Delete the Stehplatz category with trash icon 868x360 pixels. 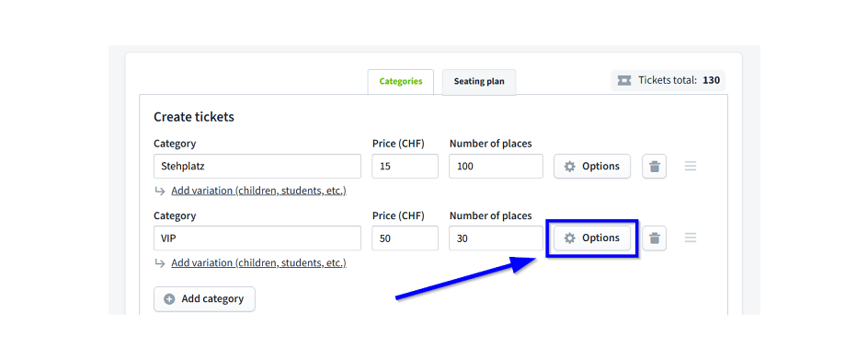[655, 167]
